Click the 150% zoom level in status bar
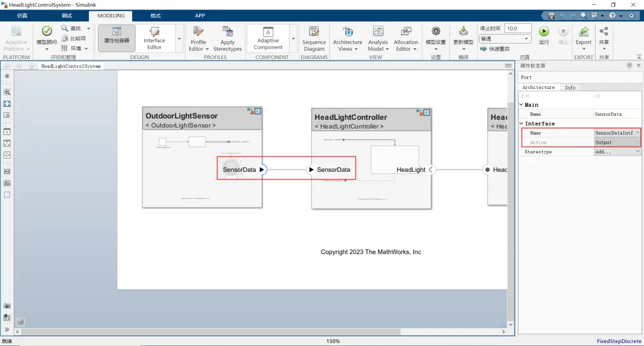 (x=333, y=341)
